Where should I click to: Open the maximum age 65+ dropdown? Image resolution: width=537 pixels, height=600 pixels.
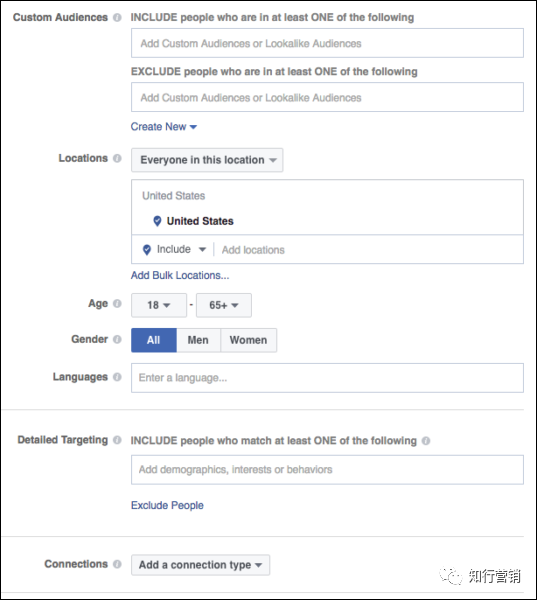224,305
